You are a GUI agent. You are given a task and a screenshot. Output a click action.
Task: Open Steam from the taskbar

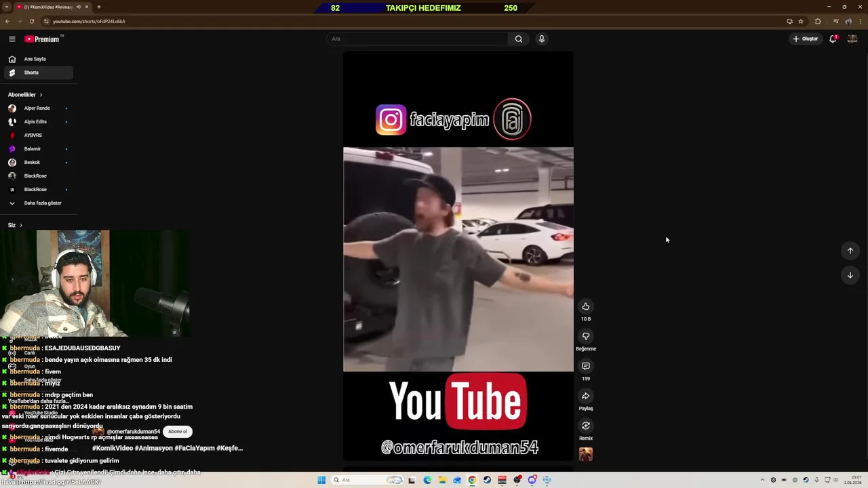click(x=487, y=480)
